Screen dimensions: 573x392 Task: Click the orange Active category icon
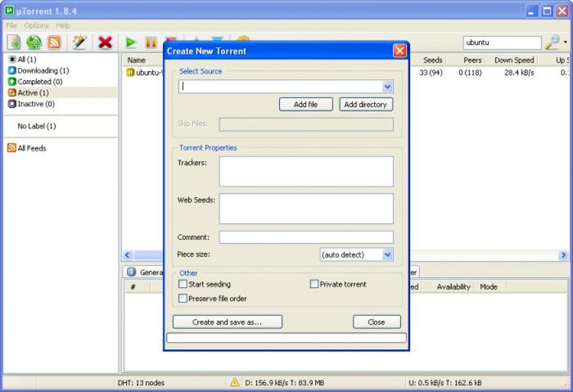tap(12, 93)
